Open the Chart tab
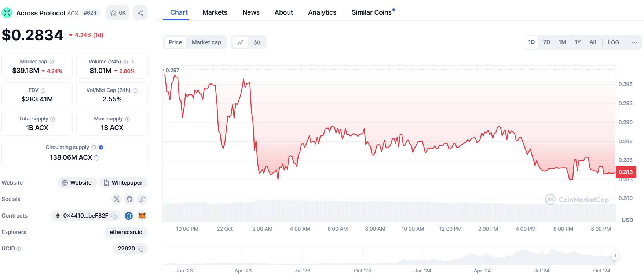The width and height of the screenshot is (644, 275). (179, 12)
